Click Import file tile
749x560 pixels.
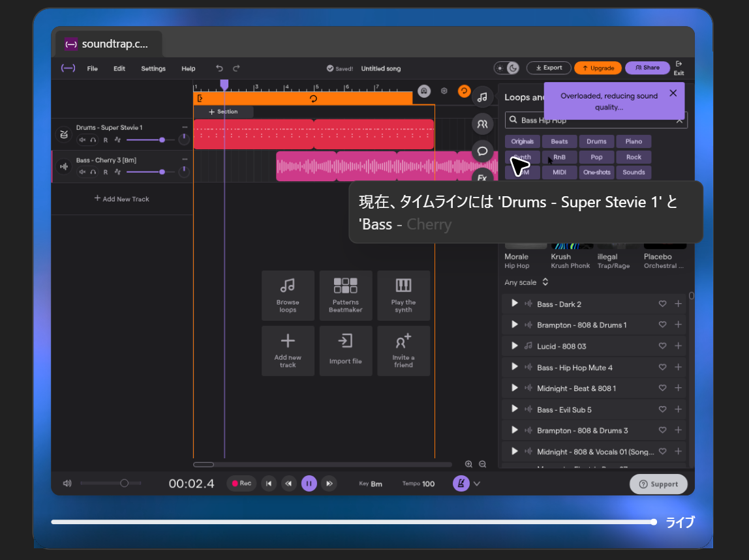pyautogui.click(x=345, y=351)
